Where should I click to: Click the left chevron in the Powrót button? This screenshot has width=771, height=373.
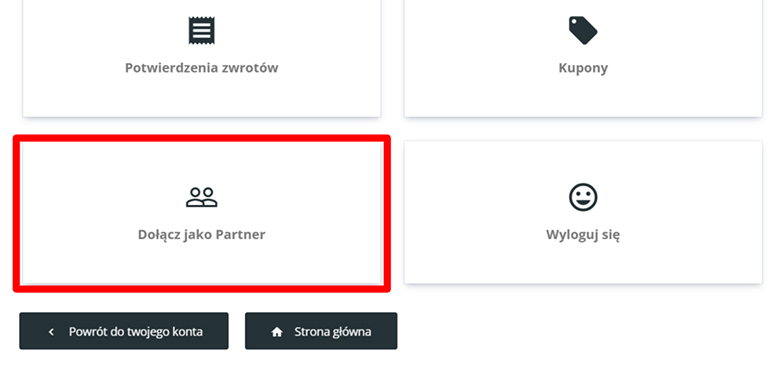click(51, 332)
